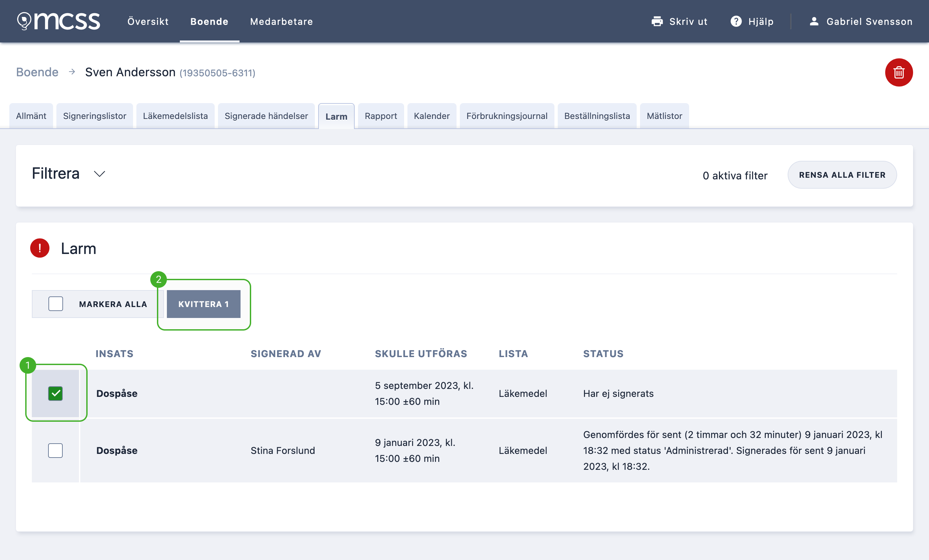The image size is (929, 560).
Task: Go to Boende breadcrumb link
Action: tap(37, 72)
